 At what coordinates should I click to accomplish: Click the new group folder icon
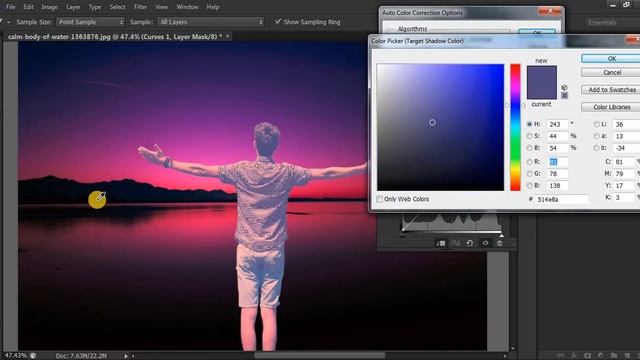click(x=614, y=356)
